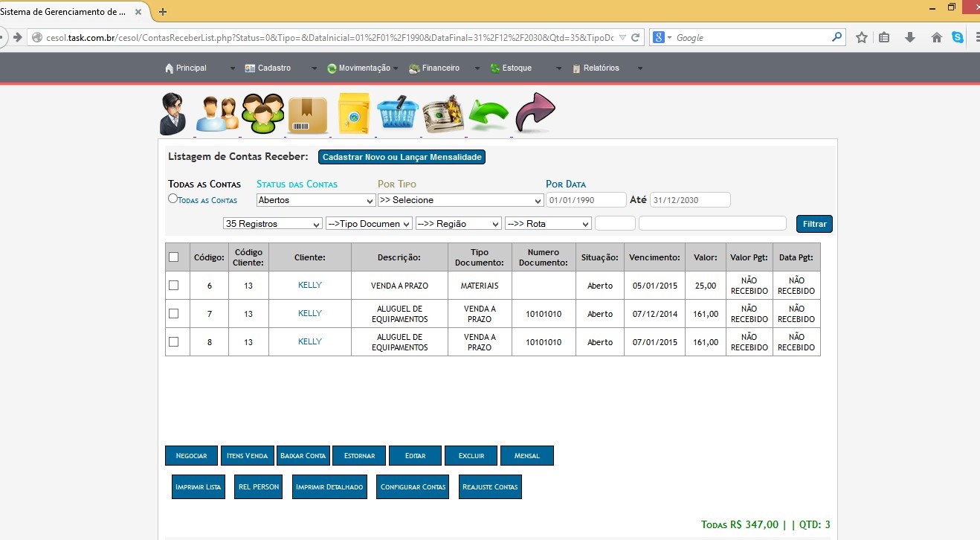Open the cardboard box with barcode icon

coord(307,115)
